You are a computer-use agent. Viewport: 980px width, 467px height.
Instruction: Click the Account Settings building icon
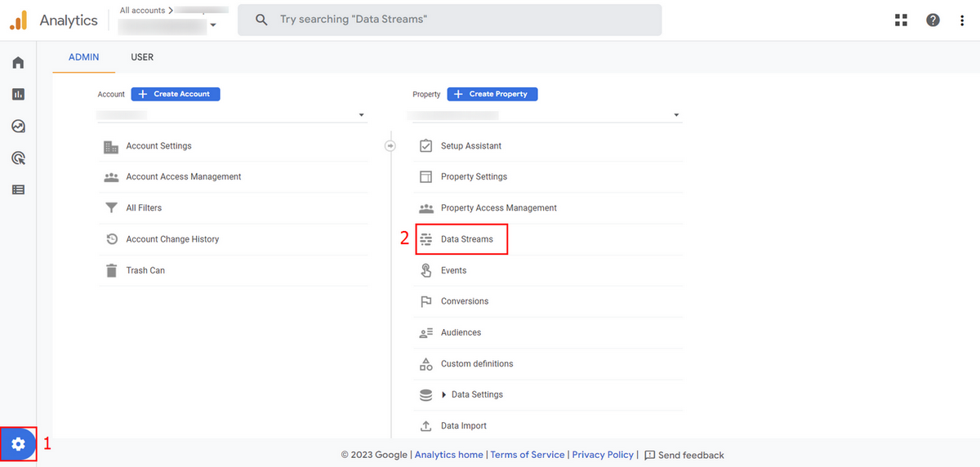pyautogui.click(x=111, y=146)
